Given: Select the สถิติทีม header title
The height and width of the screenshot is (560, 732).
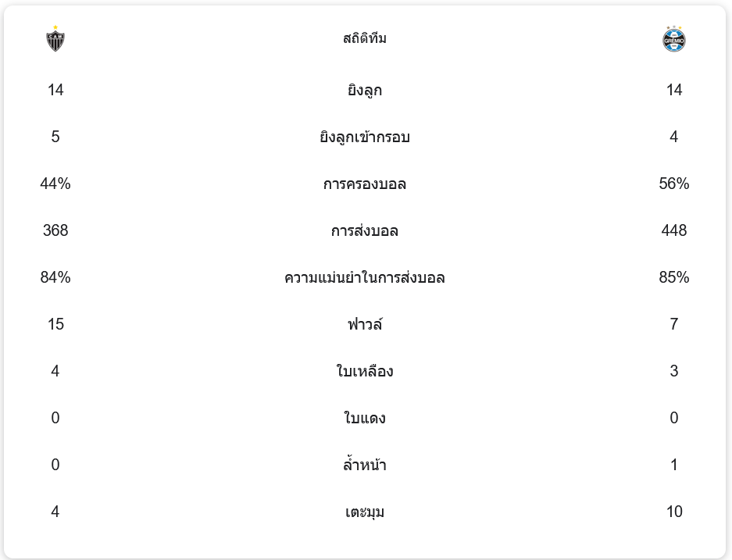Looking at the screenshot, I should point(365,38).
